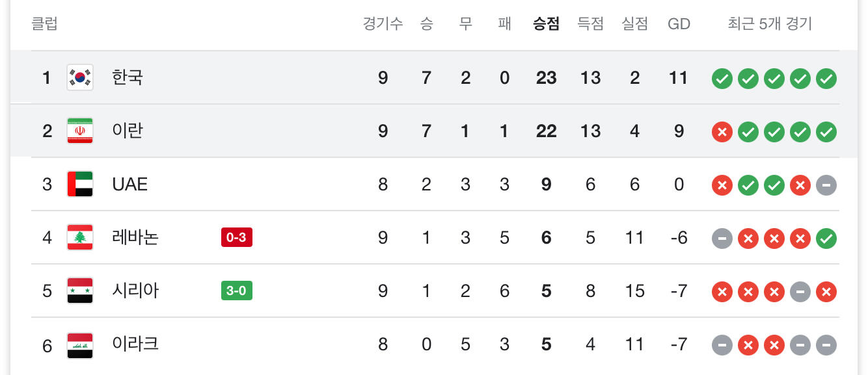
Task: Click the Iraq flag icon
Action: click(x=80, y=345)
